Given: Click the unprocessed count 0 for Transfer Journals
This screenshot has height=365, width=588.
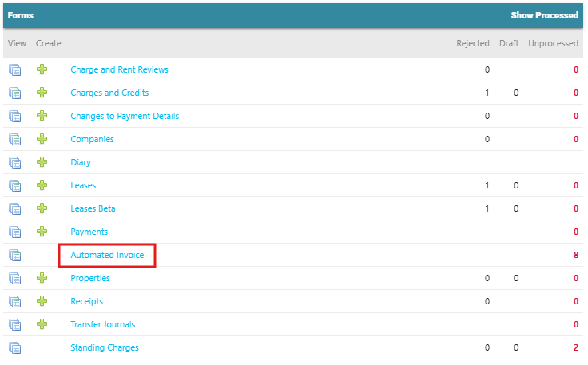Looking at the screenshot, I should pyautogui.click(x=576, y=324).
